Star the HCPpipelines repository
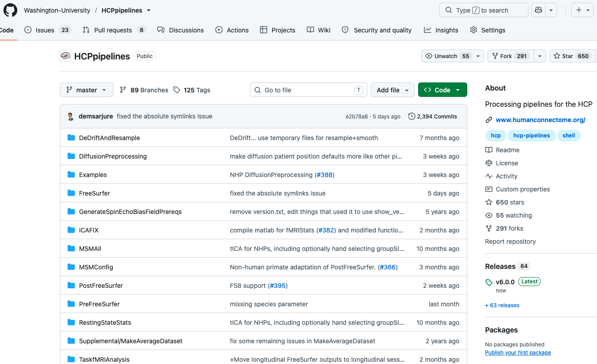The image size is (597, 364). click(x=571, y=56)
